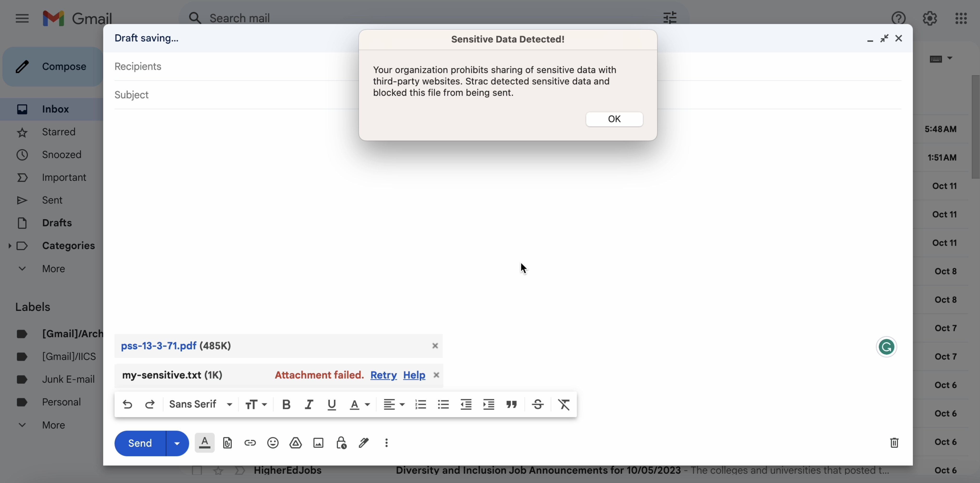Open the pss-13-3-71.pdf attachment
The height and width of the screenshot is (483, 980).
click(158, 346)
